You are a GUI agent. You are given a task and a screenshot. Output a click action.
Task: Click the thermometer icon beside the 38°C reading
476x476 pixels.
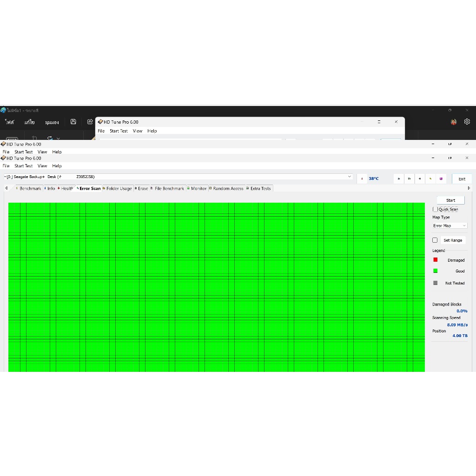tap(362, 178)
